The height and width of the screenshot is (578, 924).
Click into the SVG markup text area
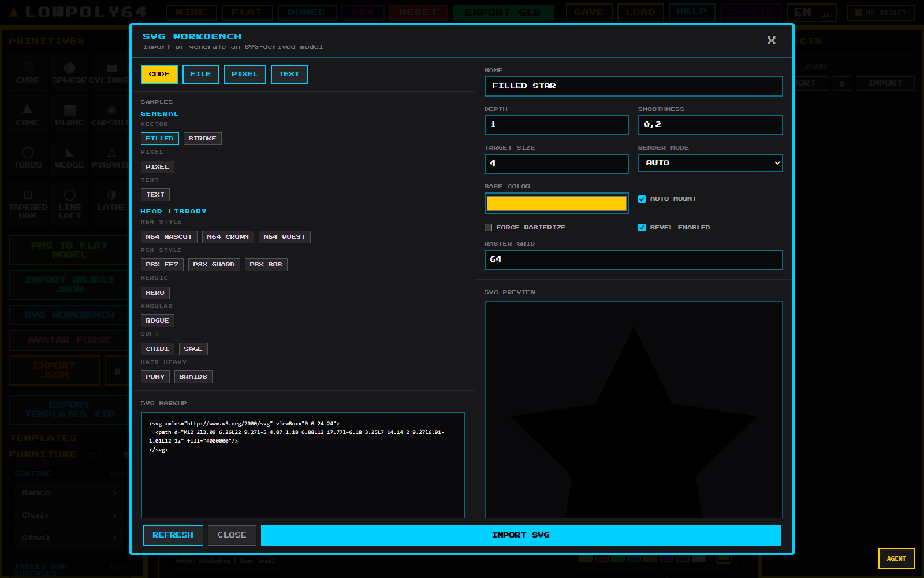coord(303,465)
